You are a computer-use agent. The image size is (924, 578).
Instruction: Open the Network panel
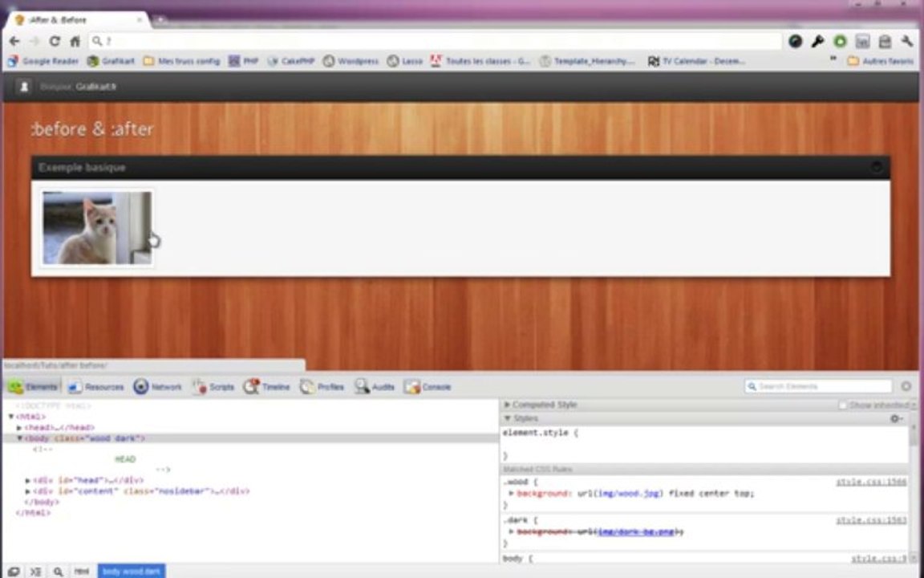(157, 387)
